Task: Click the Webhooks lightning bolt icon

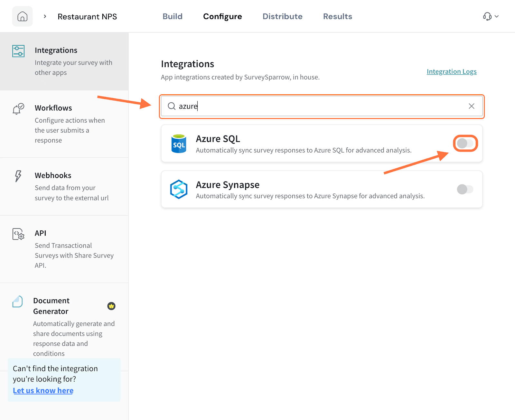Action: pyautogui.click(x=18, y=176)
